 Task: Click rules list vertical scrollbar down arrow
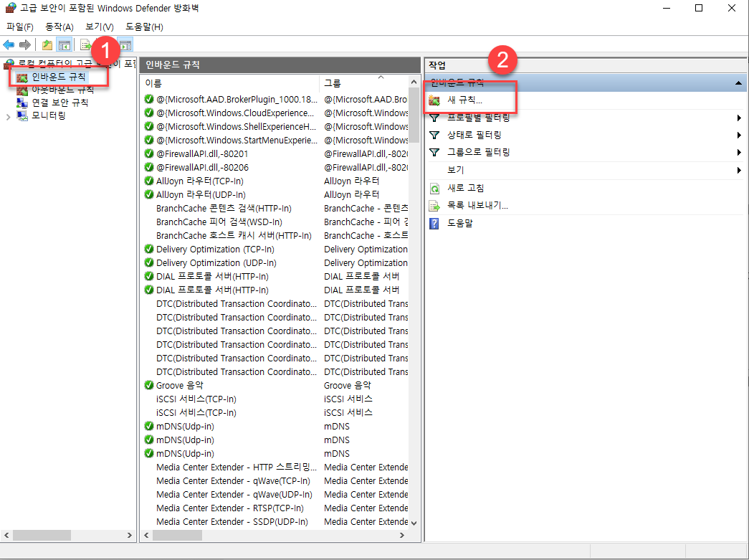(414, 523)
